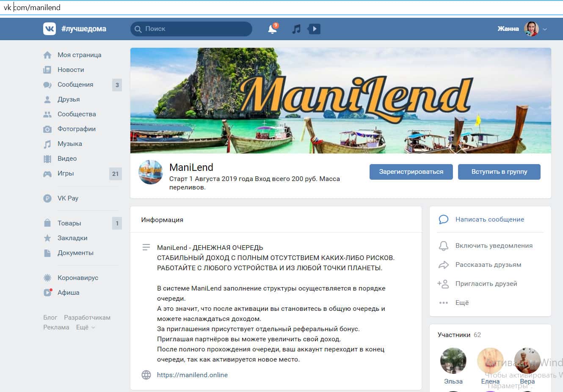The image size is (563, 392).
Task: Click the Фотографии camera icon
Action: (x=47, y=129)
